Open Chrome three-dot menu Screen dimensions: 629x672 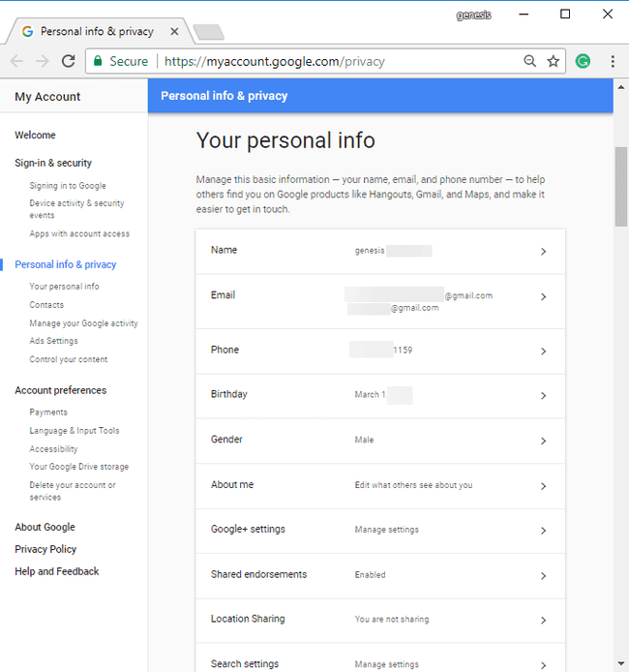point(613,61)
